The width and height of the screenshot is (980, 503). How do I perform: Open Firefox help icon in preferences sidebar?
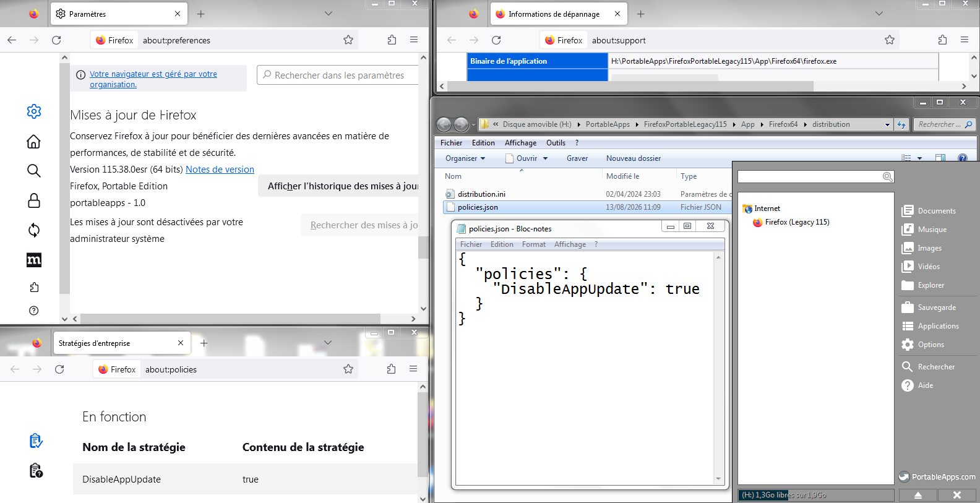[x=34, y=311]
